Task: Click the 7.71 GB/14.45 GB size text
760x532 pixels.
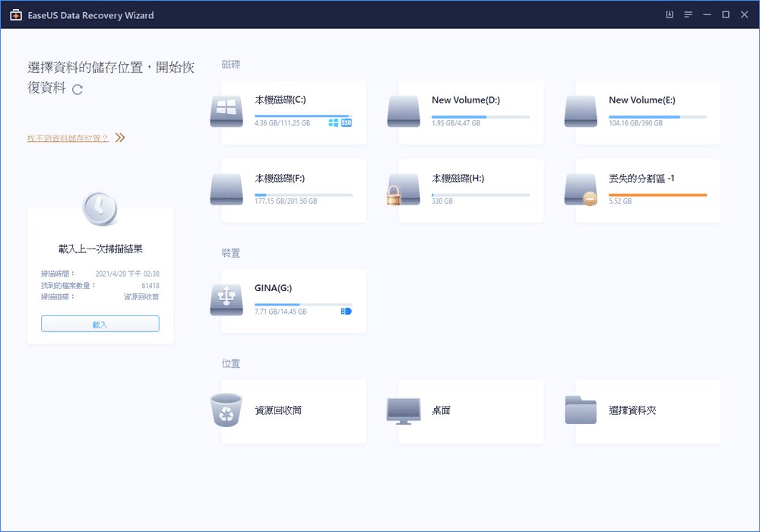Action: (x=280, y=312)
